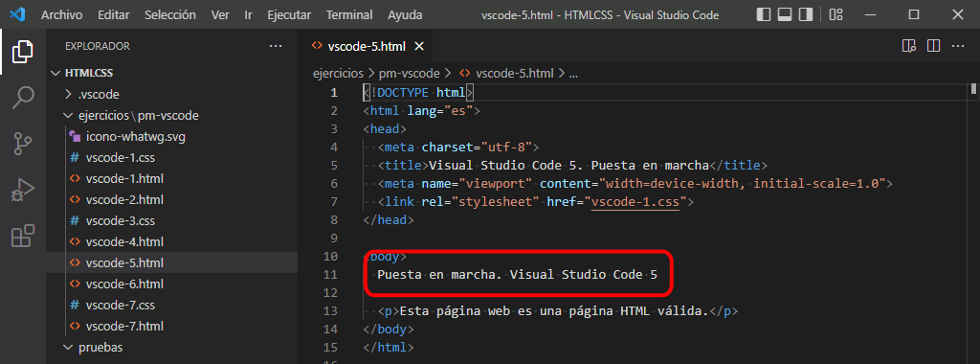Open Explorer views and more actions ellipsis

[x=276, y=46]
